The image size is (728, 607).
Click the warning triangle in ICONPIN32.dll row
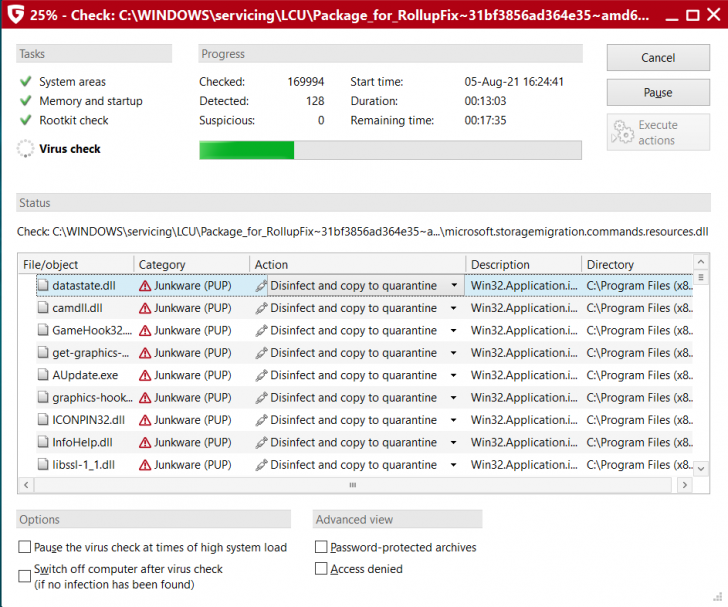point(145,420)
